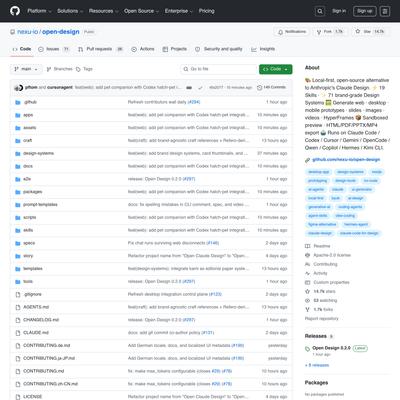This screenshot has height=400, width=400.
Task: Click the Sign up button
Action: 365,11
